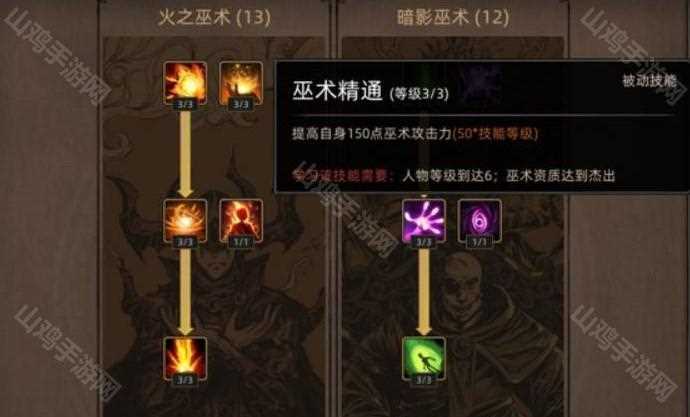Select the purple splashing hand shadow skill
The width and height of the screenshot is (690, 417).
pos(424,220)
